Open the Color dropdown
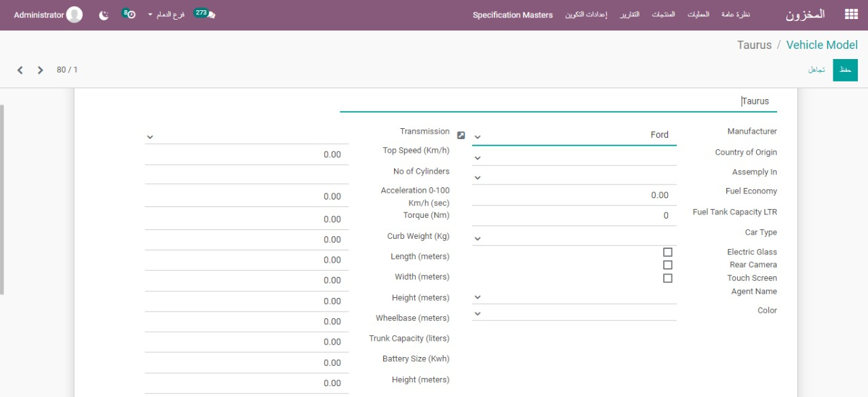868x397 pixels. [x=574, y=313]
